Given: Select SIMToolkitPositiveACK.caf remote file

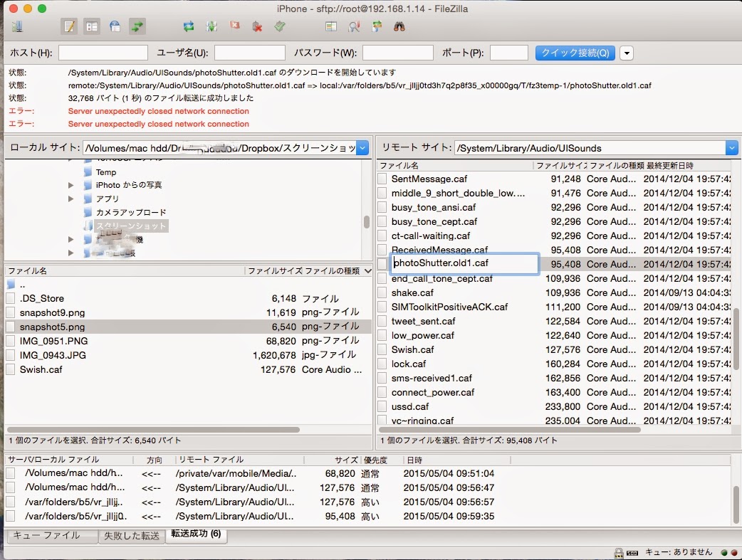Looking at the screenshot, I should point(554,307).
